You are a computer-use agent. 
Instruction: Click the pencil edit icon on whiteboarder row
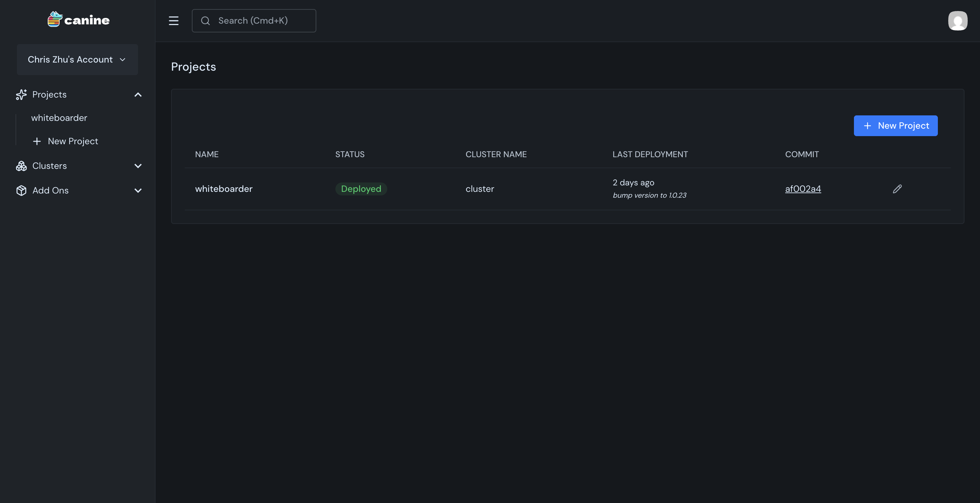897,189
